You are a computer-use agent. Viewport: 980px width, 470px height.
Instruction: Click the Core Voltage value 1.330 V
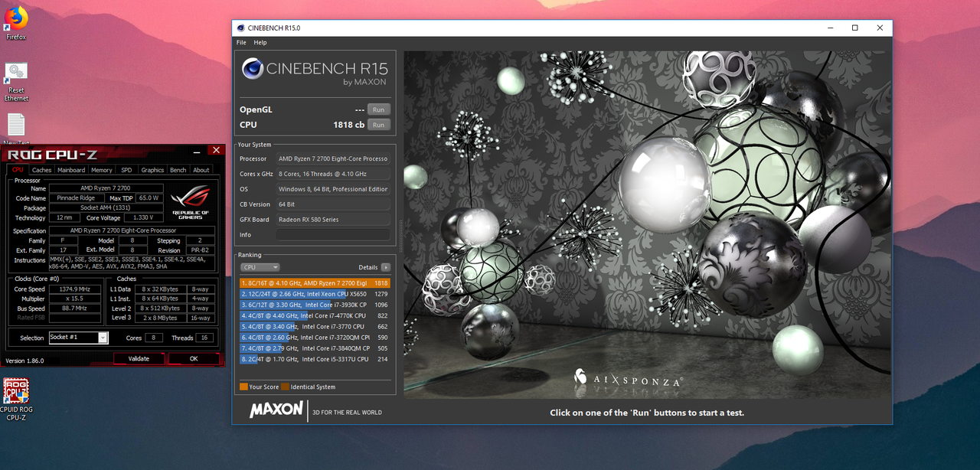pyautogui.click(x=142, y=218)
